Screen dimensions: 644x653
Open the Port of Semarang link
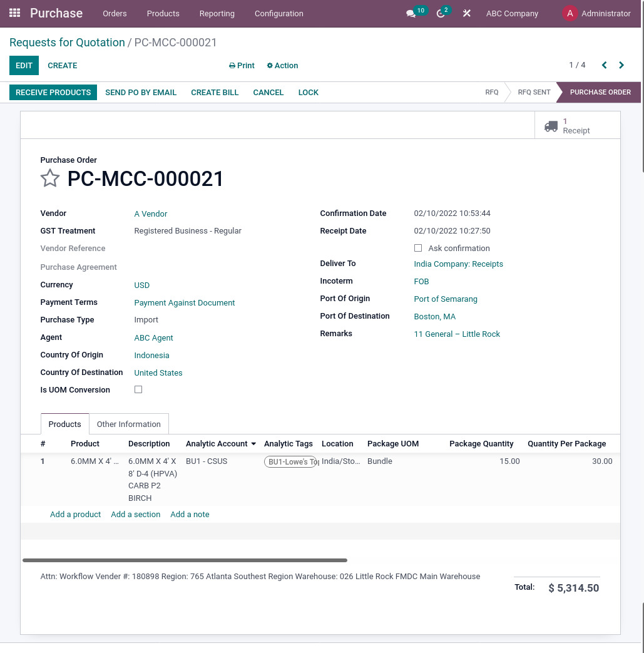[445, 299]
